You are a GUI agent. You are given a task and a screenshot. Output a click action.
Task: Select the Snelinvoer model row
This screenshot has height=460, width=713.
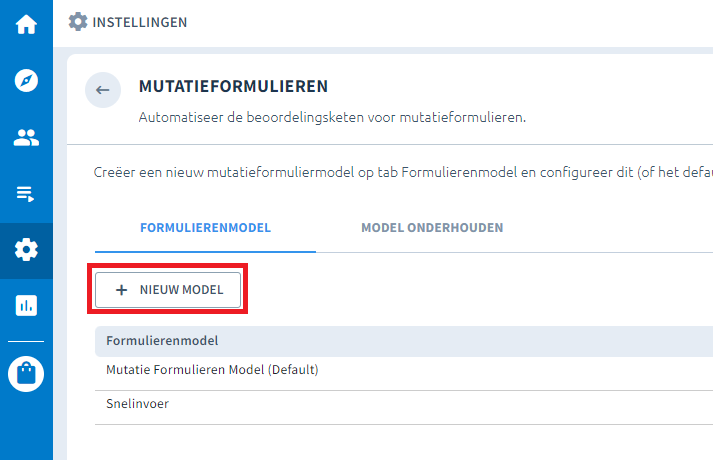click(140, 405)
